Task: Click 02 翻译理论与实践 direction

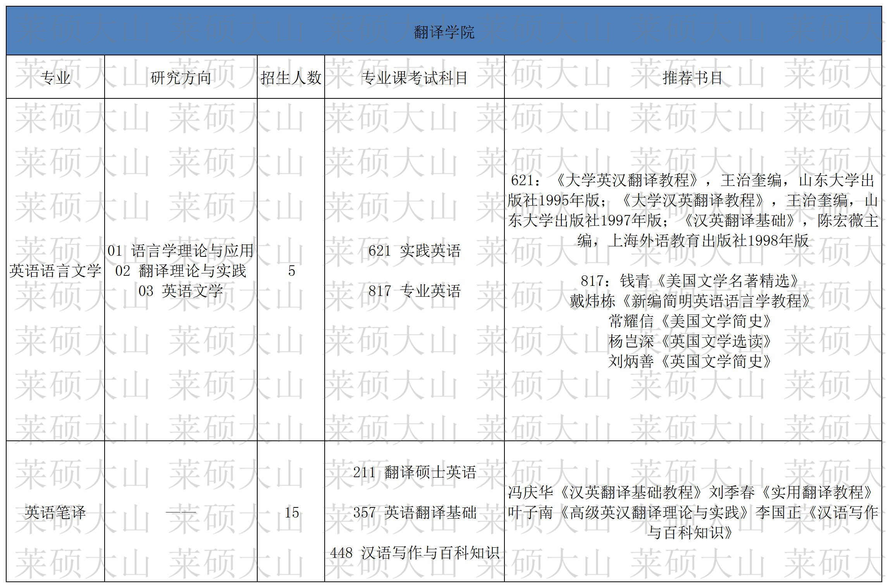Action: [x=181, y=271]
